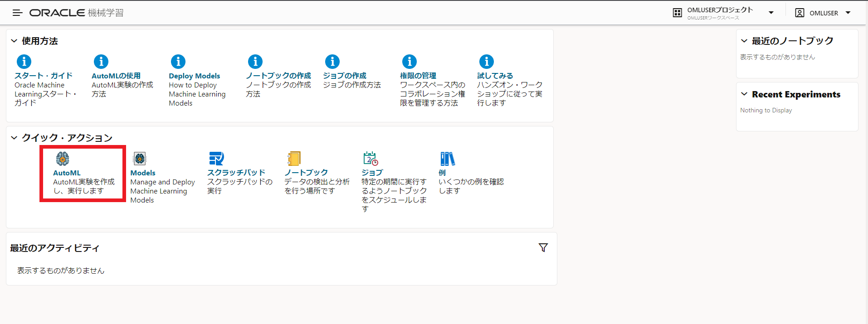Collapse the 最近のノートブック panel
868x324 pixels.
[x=744, y=41]
